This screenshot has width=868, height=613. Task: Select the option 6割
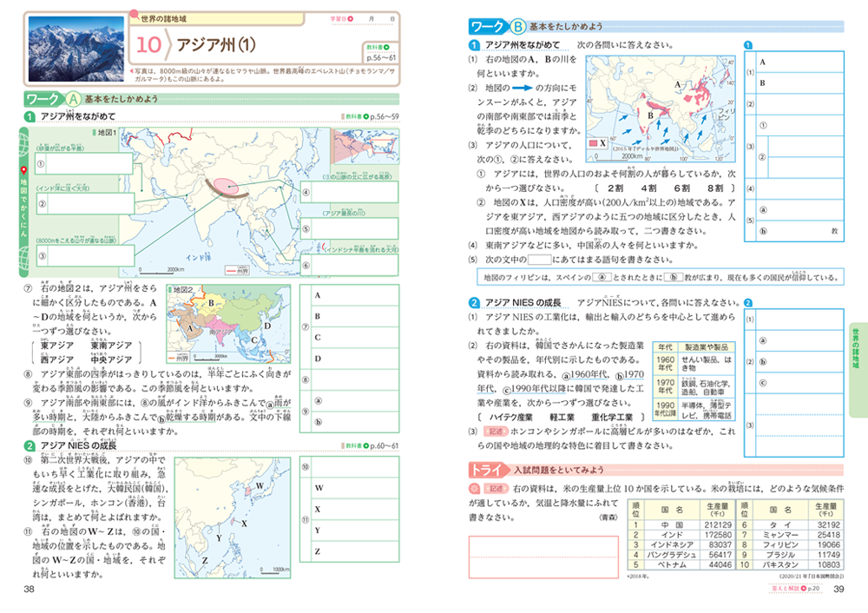click(x=682, y=188)
